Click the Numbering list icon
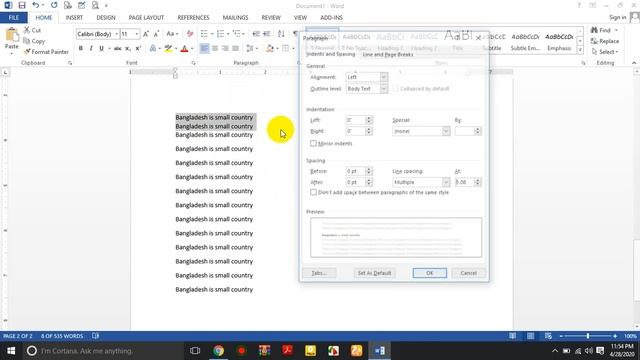The width and height of the screenshot is (640, 360). pos(220,34)
